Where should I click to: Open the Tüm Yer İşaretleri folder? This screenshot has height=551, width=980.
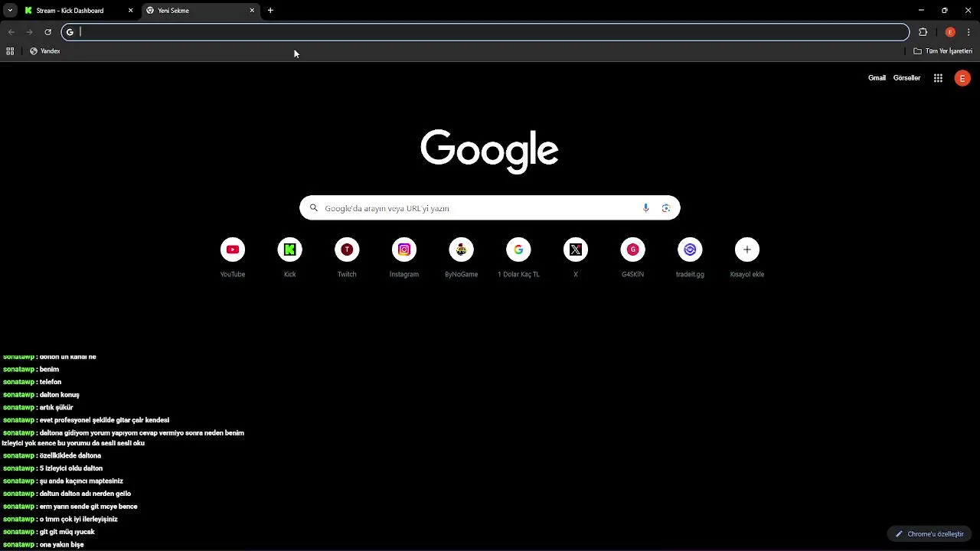942,51
